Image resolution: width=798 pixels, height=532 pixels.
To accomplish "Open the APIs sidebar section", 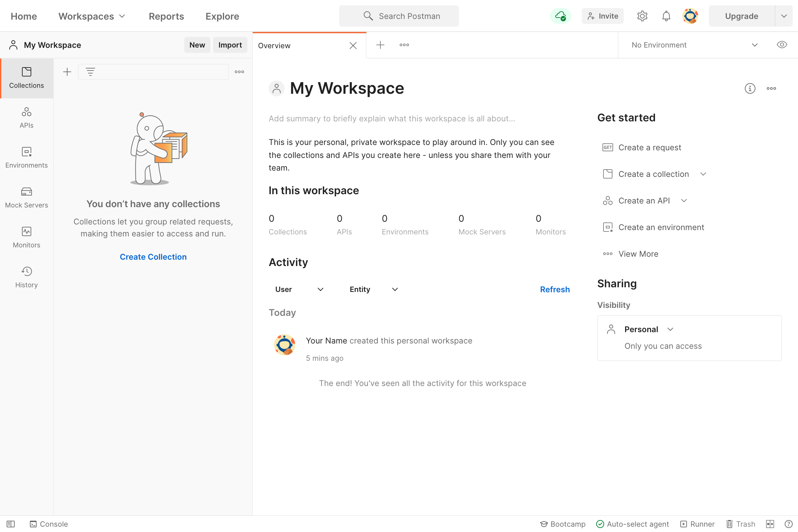I will point(27,118).
